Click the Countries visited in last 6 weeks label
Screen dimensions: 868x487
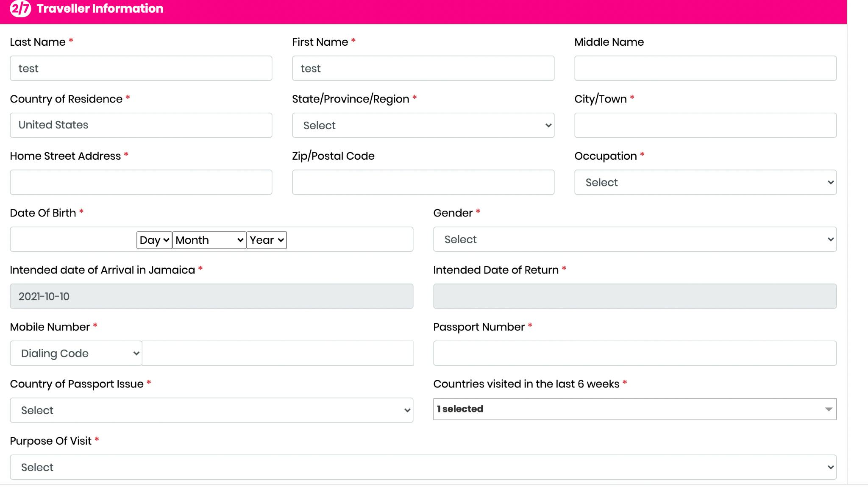click(526, 384)
